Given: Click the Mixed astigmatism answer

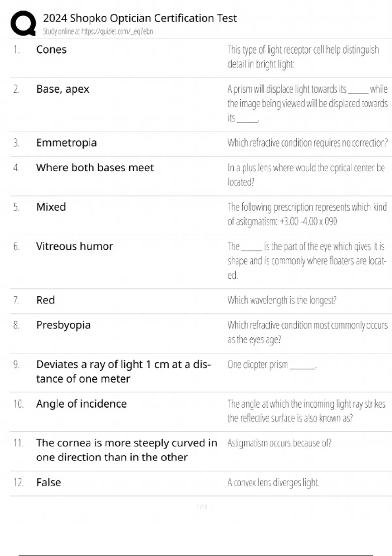Looking at the screenshot, I should pyautogui.click(x=51, y=207).
